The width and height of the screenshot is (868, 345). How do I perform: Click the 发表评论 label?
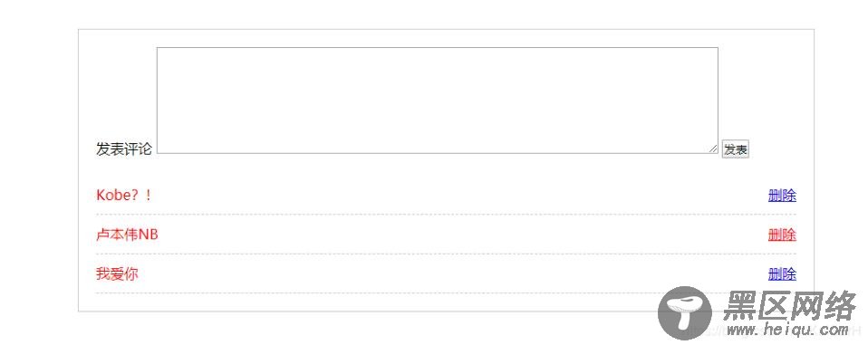(x=124, y=149)
